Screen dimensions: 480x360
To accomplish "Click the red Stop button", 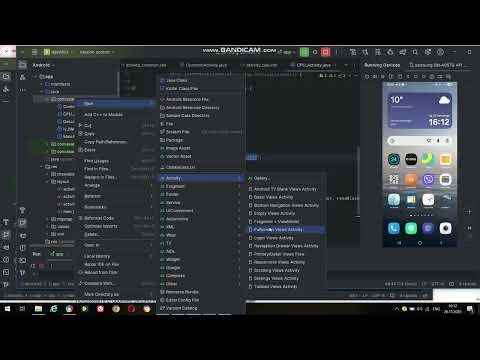I will (x=325, y=52).
